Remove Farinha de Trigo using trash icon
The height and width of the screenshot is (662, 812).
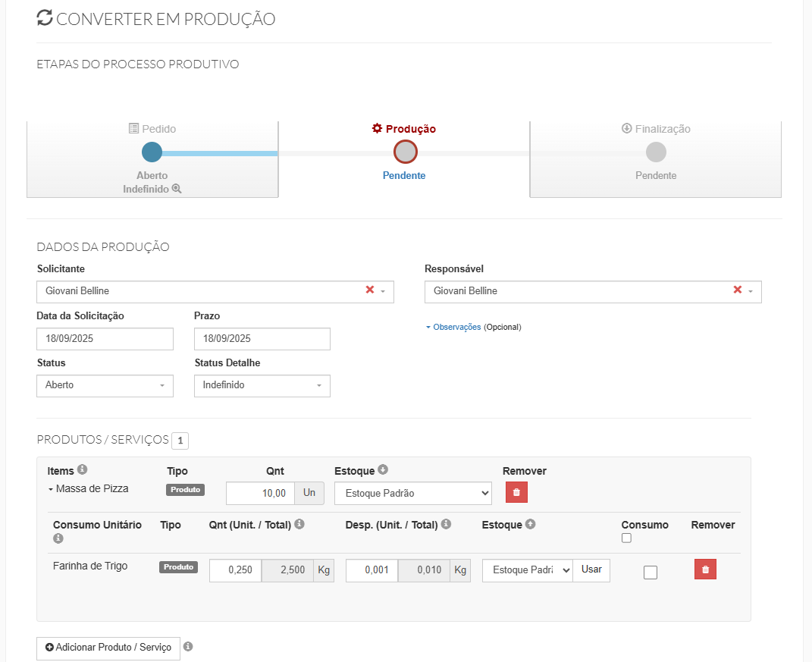[705, 570]
